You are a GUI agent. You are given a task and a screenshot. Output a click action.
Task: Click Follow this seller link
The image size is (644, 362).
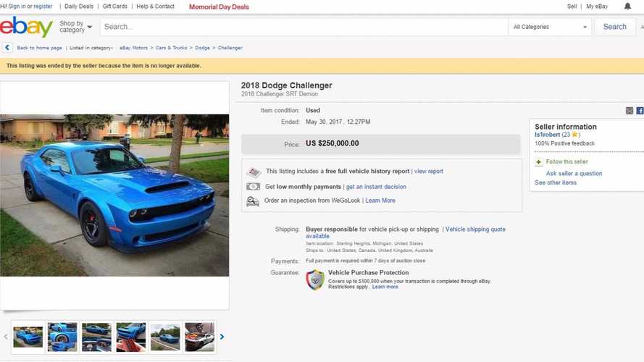point(566,161)
